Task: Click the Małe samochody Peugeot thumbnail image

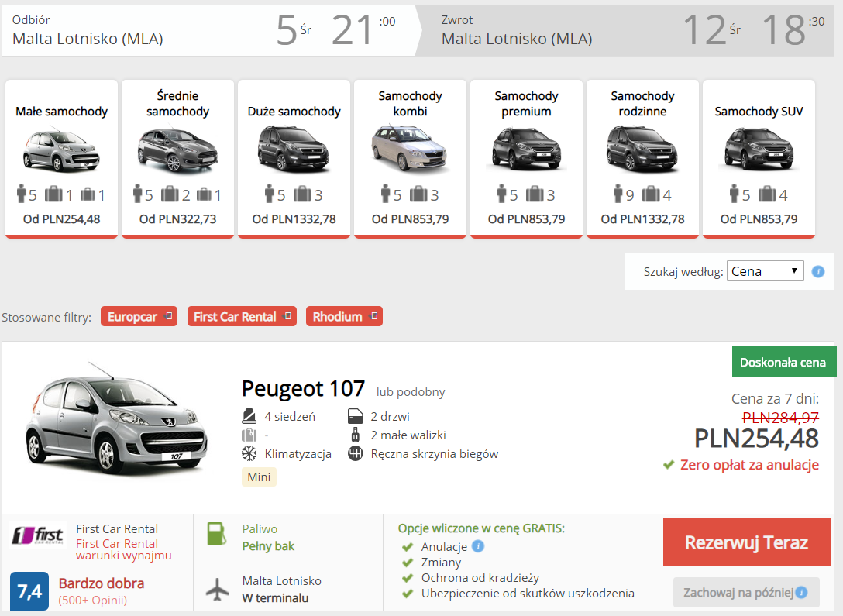Action: [x=61, y=150]
